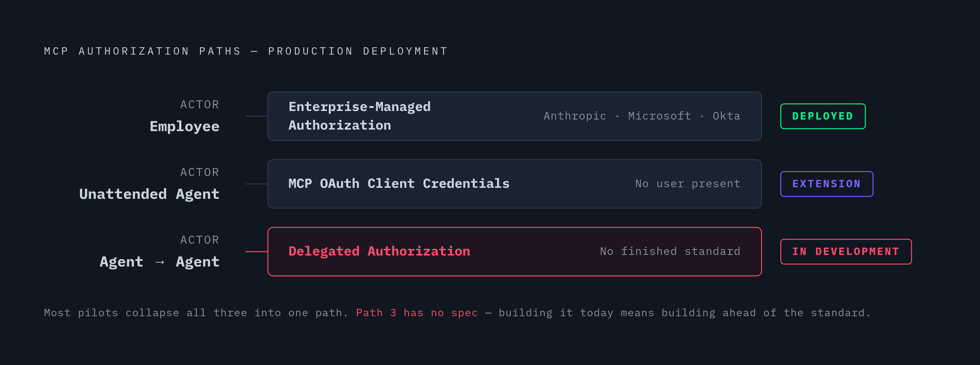Click the 'Agent → Agent' actor label
Screen dimensions: 980x365
(x=159, y=262)
